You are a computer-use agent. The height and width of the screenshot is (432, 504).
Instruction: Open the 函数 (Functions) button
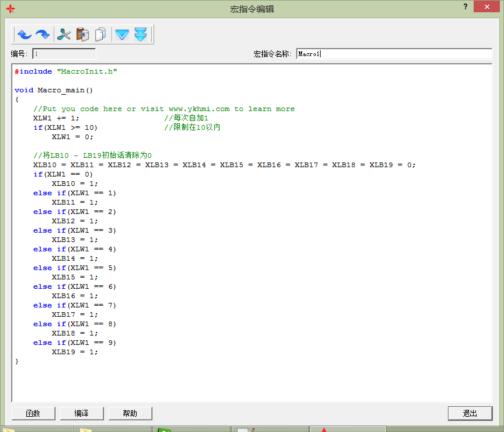pos(33,413)
